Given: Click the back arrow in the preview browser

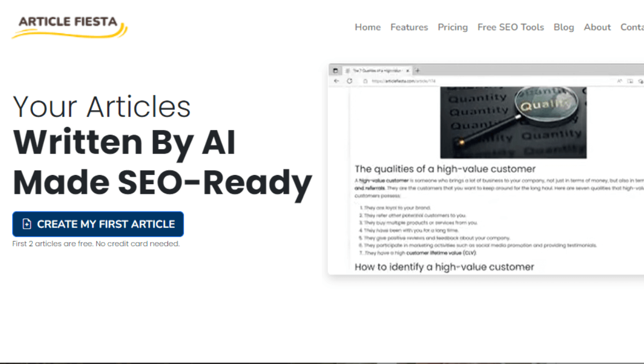Looking at the screenshot, I should click(336, 81).
